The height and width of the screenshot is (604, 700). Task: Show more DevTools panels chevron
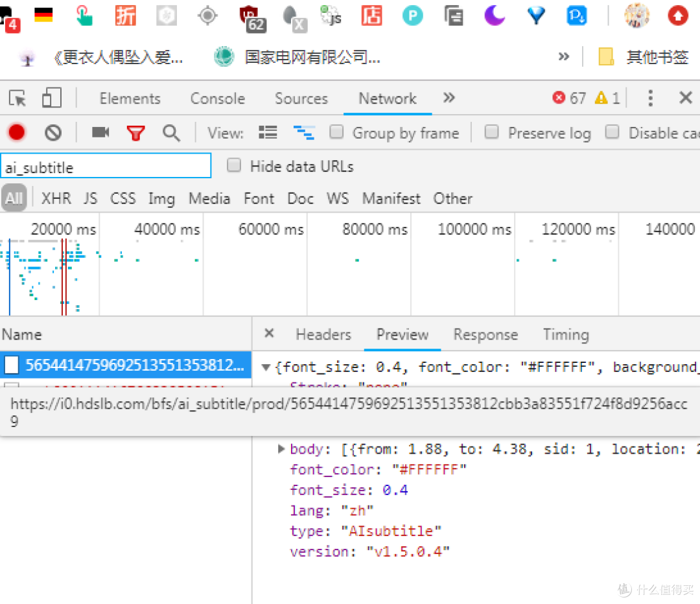point(449,97)
